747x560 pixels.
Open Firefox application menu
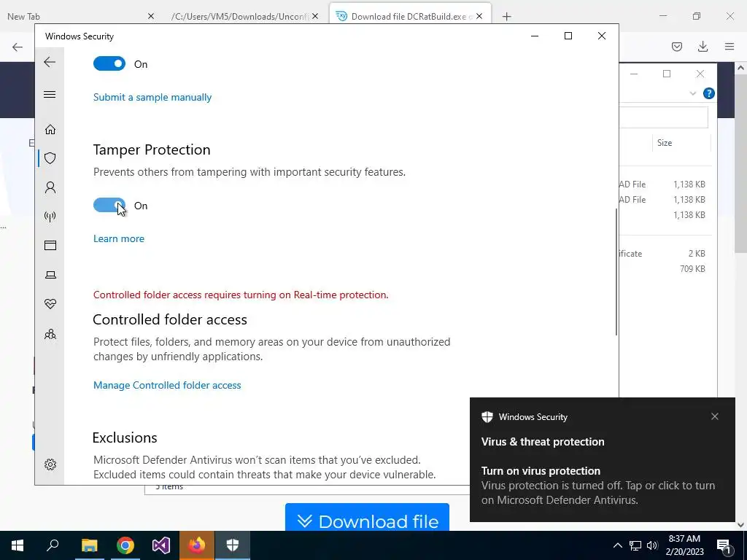(729, 47)
